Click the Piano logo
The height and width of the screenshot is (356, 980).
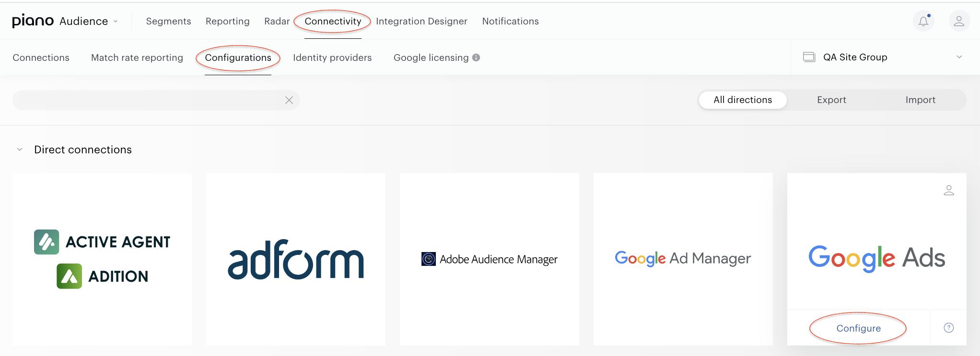[33, 21]
